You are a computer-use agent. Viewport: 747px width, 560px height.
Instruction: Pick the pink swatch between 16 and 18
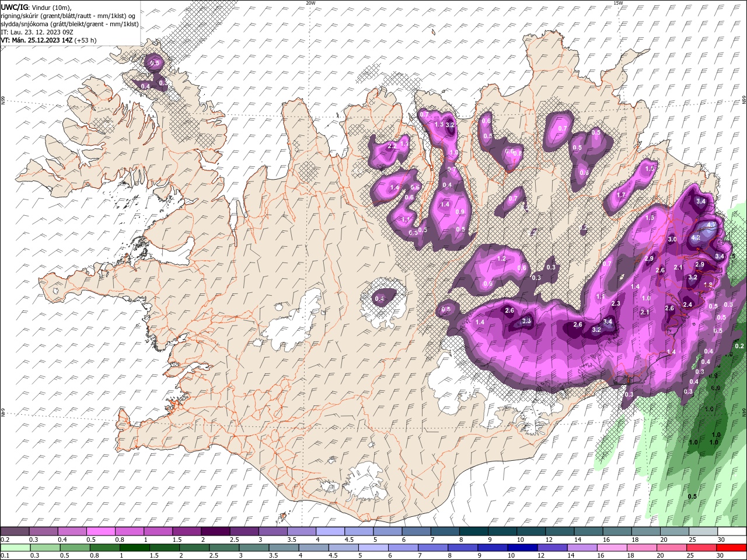(x=612, y=547)
